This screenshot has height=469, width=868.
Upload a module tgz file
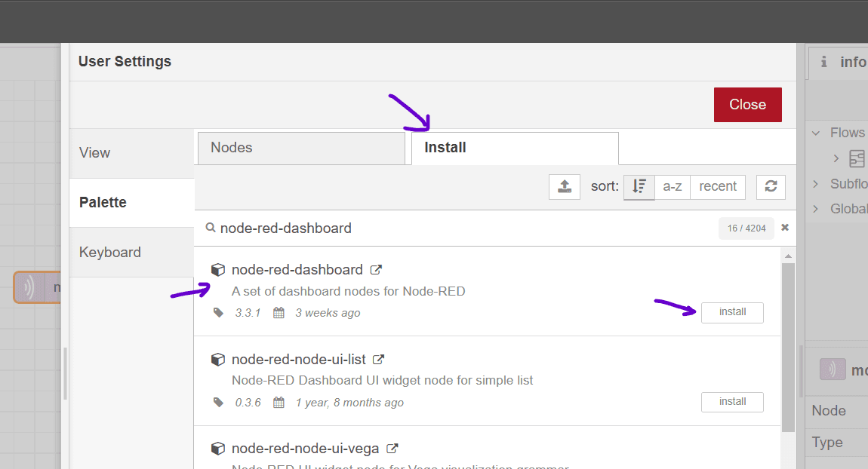point(565,186)
